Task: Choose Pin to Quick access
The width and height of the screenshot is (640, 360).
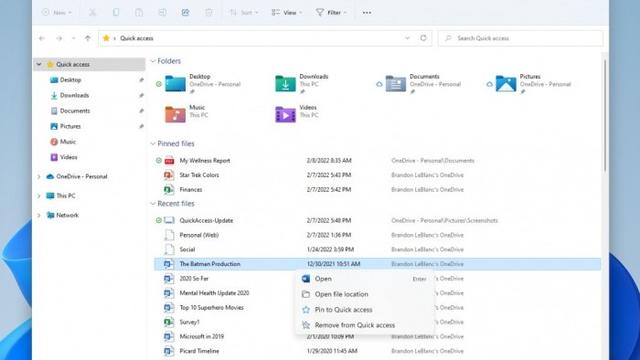Action: (364, 310)
